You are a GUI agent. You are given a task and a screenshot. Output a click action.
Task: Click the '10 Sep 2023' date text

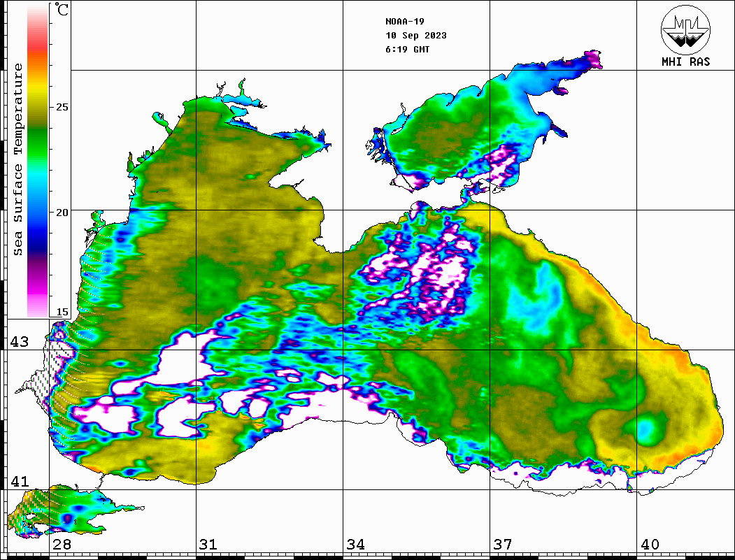416,36
